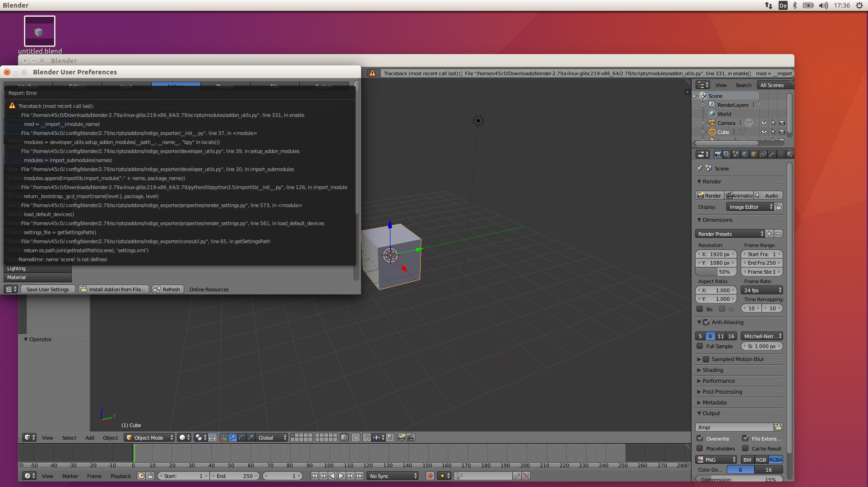Open the Render Presets dropdown
The height and width of the screenshot is (487, 868).
click(730, 234)
